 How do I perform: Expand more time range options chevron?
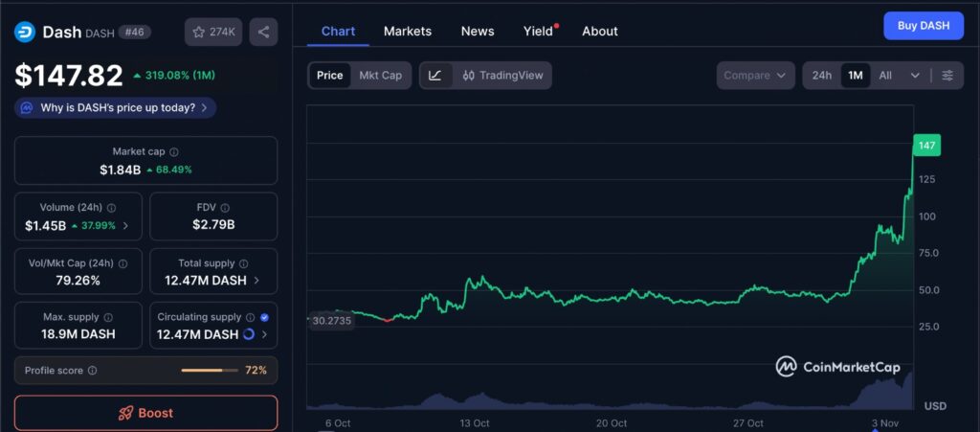915,76
